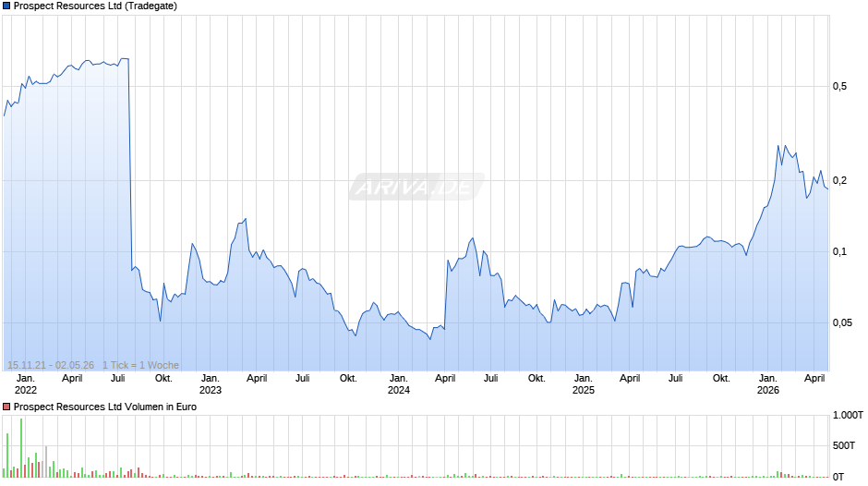The width and height of the screenshot is (868, 486).
Task: Select the 'Prospect Resources Ltd Volumen in Euro' label
Action: pyautogui.click(x=105, y=407)
